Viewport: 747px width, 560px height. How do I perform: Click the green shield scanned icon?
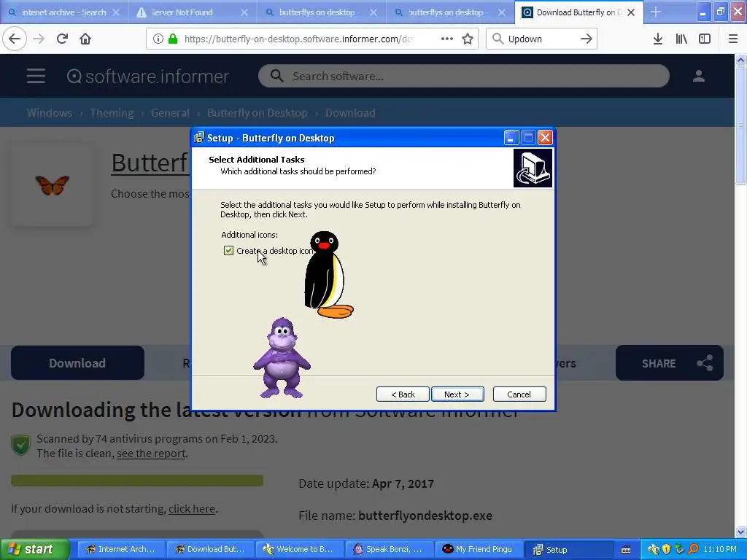point(20,446)
